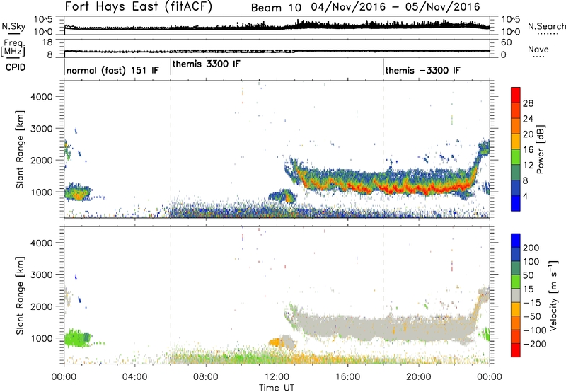Click the "Power [dB]" colorbar label

pos(541,149)
